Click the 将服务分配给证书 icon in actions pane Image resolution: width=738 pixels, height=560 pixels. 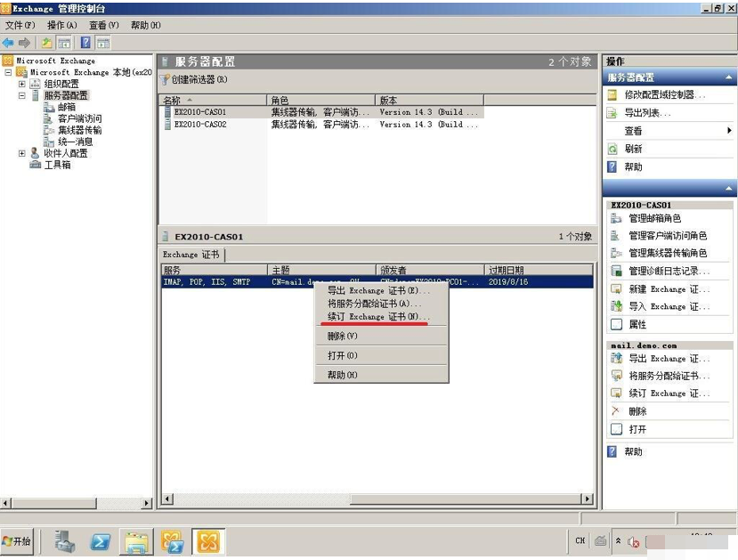(616, 376)
